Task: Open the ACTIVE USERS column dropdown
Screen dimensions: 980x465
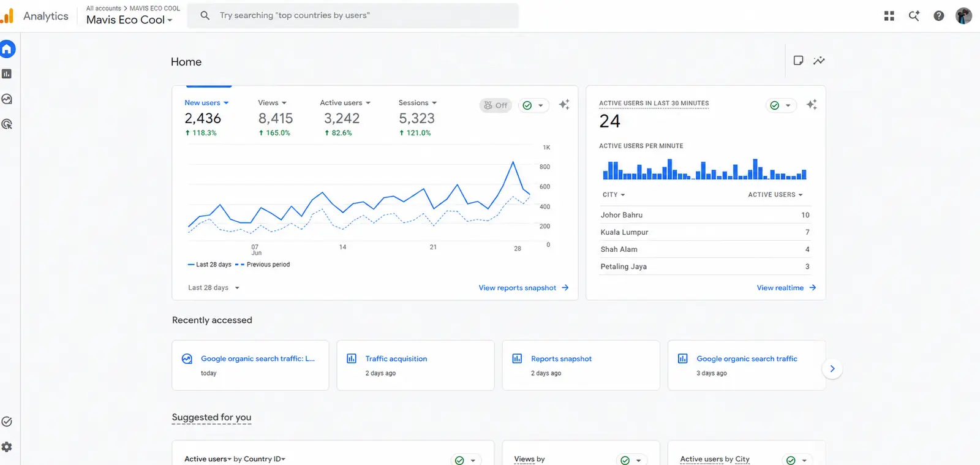Action: [775, 195]
